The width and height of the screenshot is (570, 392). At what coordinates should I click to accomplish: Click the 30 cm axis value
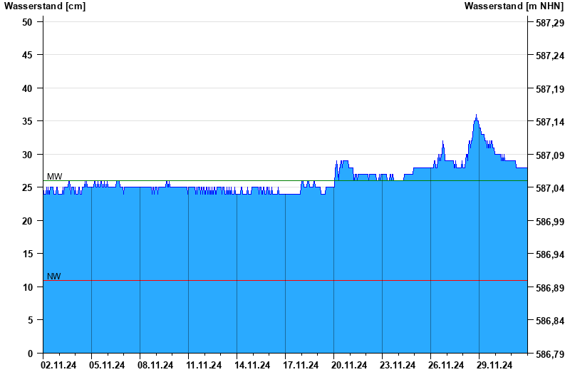tap(27, 155)
